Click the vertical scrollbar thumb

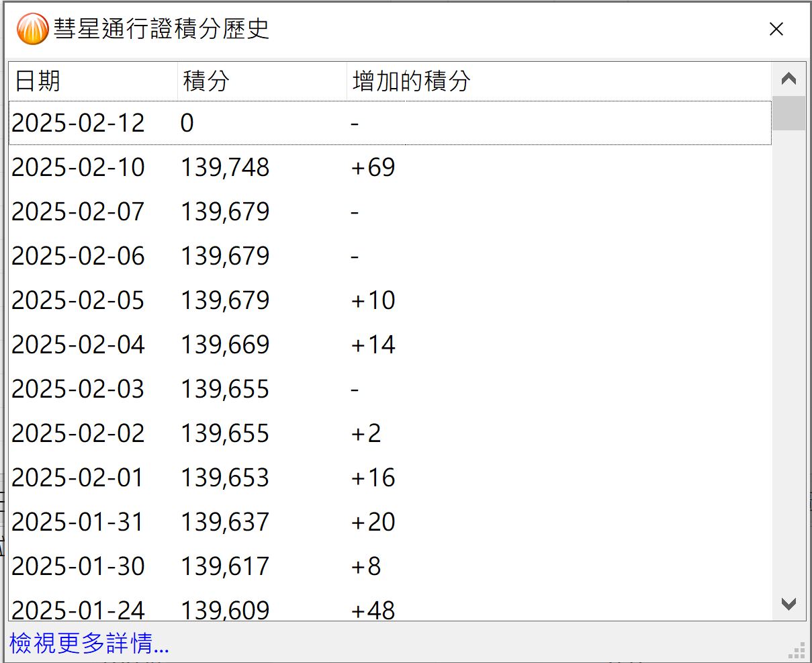click(789, 113)
